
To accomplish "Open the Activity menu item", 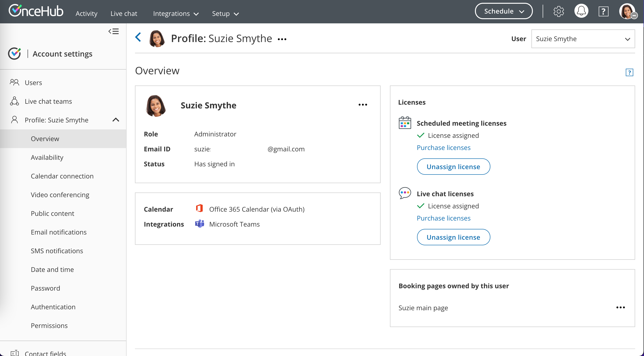I will click(86, 14).
